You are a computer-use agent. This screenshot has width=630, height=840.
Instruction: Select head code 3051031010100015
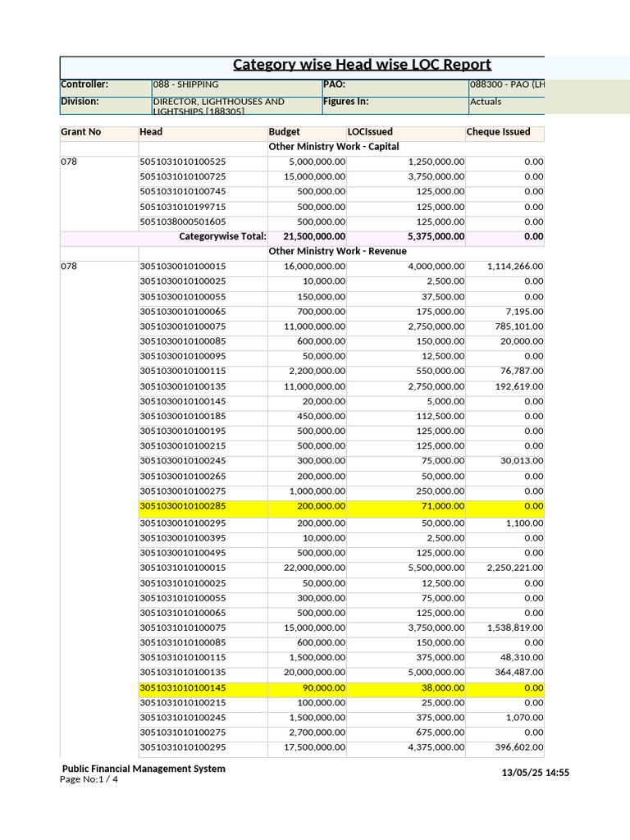183,568
